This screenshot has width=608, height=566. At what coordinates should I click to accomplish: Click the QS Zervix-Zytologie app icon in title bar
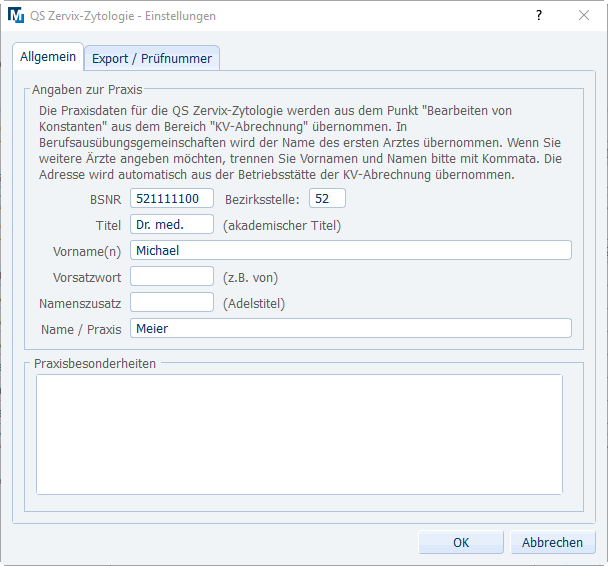coord(16,16)
